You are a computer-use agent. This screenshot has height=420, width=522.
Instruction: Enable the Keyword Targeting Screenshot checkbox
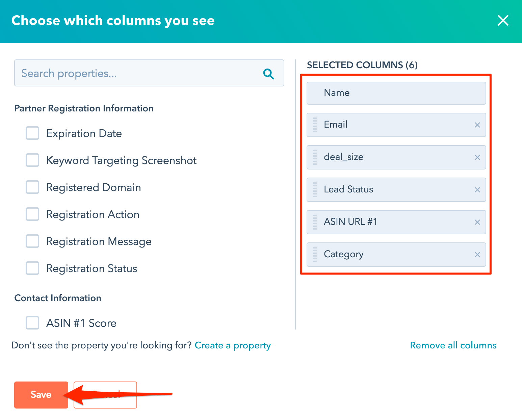[32, 160]
